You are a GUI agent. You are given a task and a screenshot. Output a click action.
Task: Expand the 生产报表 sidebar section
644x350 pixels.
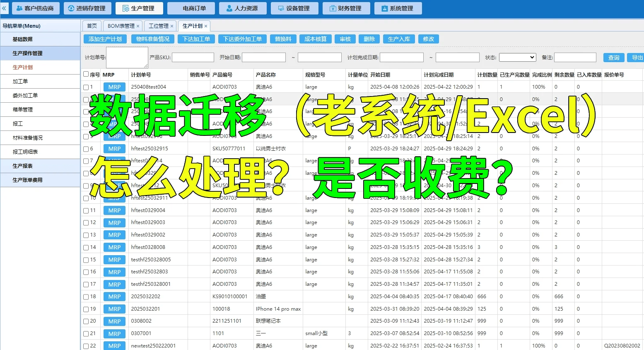(40, 166)
